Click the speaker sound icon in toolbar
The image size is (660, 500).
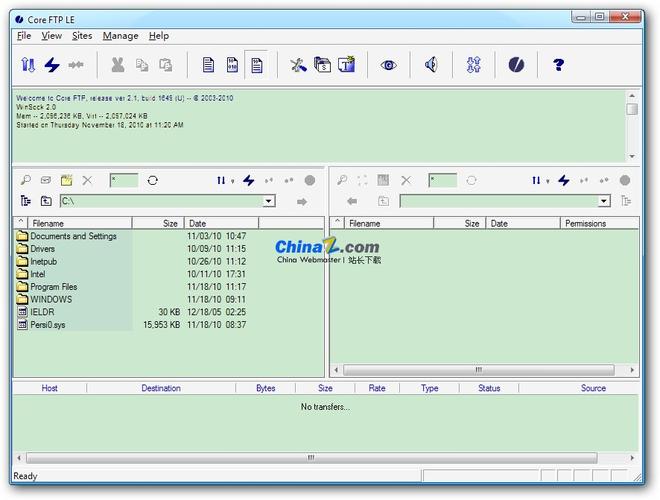pos(431,65)
